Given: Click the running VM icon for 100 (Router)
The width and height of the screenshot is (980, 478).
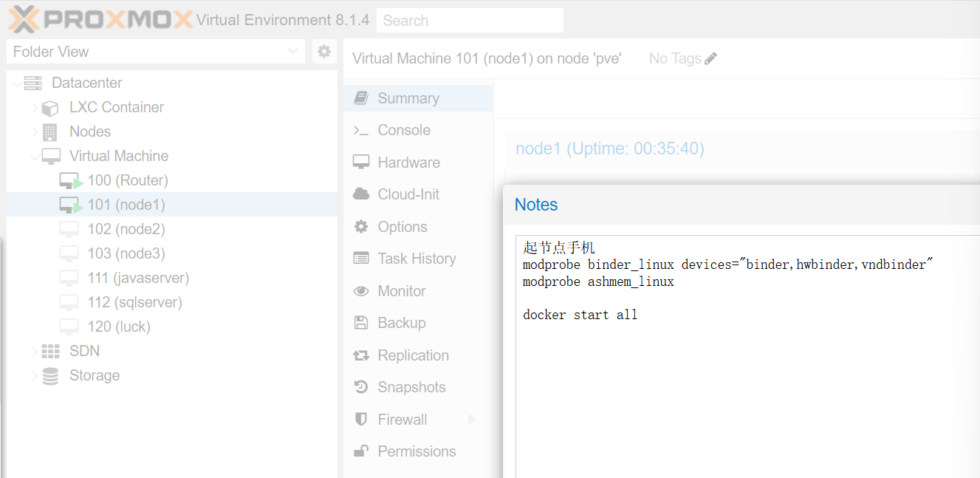Looking at the screenshot, I should coord(70,180).
